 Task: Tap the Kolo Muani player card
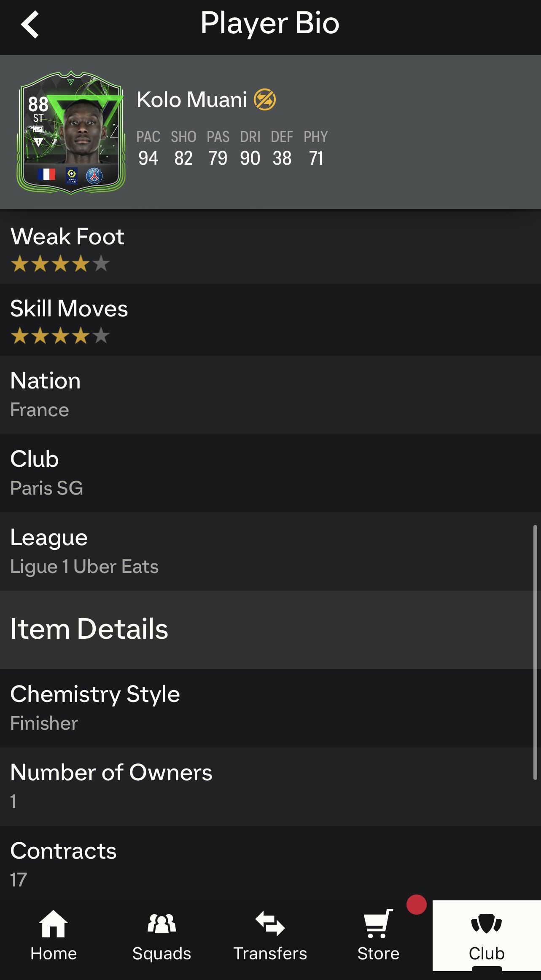(71, 132)
